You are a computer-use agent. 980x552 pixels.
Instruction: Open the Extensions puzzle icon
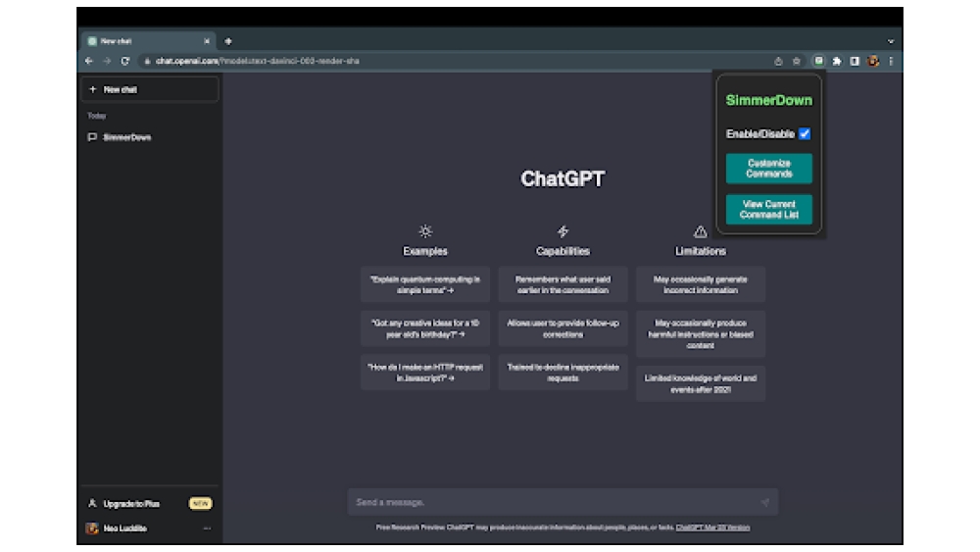836,61
